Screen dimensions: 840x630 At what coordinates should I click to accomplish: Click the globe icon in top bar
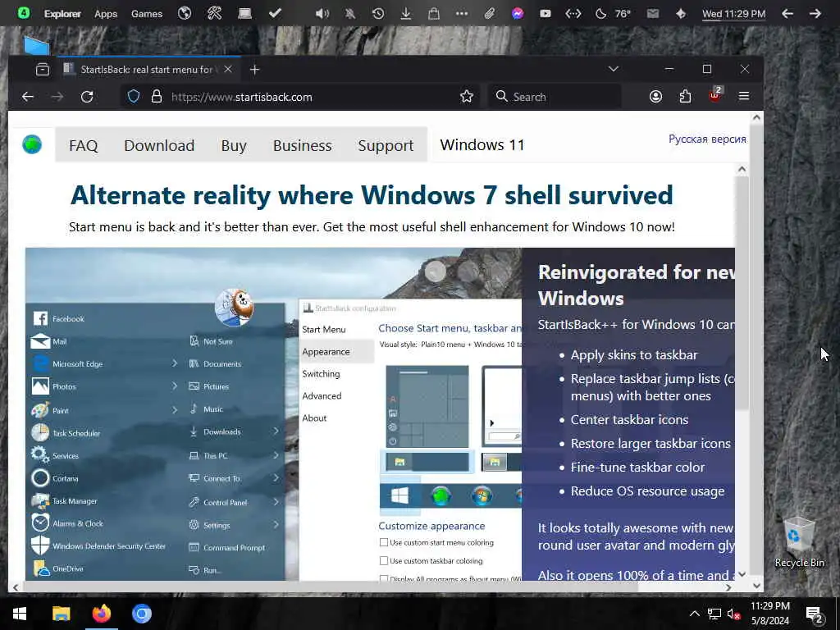pos(185,13)
